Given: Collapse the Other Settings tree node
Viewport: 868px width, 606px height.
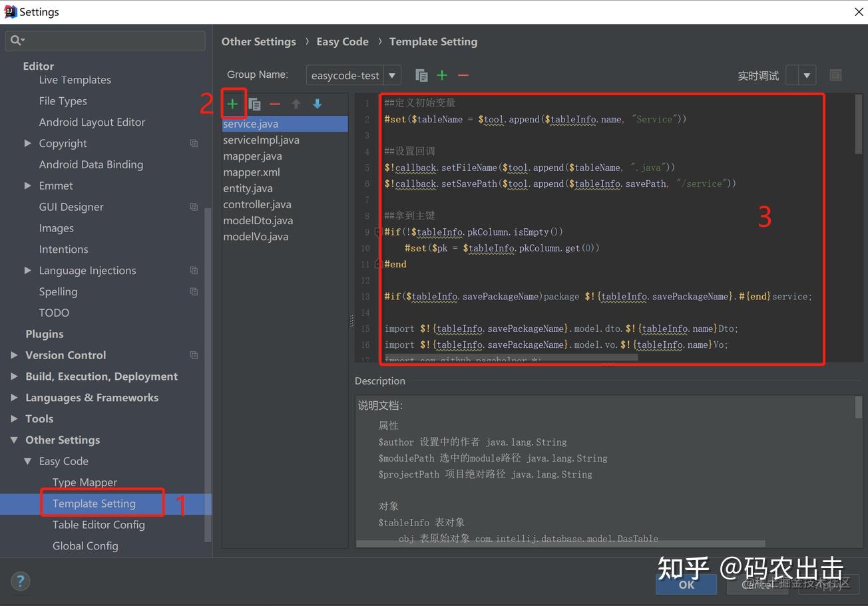Looking at the screenshot, I should pos(13,440).
